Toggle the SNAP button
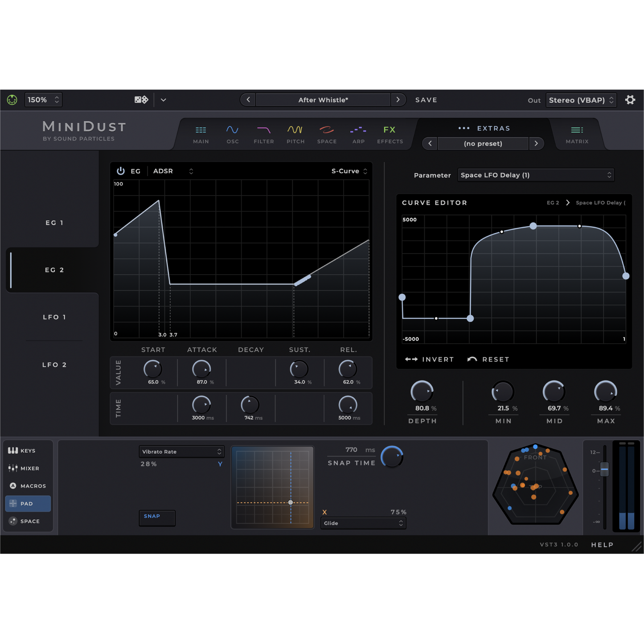644x644 pixels. click(x=157, y=518)
